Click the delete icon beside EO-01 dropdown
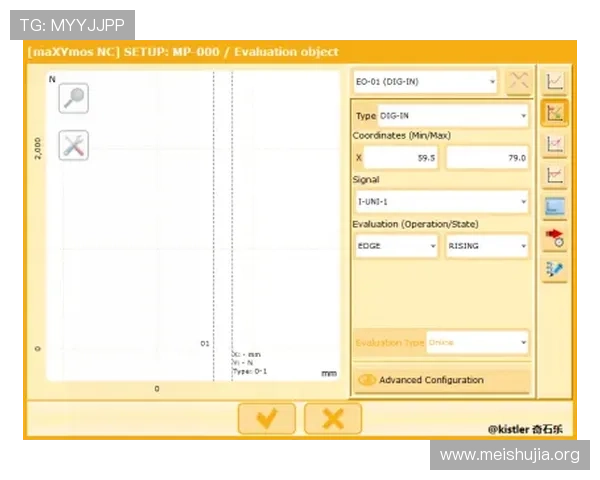The height and width of the screenshot is (480, 600). click(x=518, y=81)
